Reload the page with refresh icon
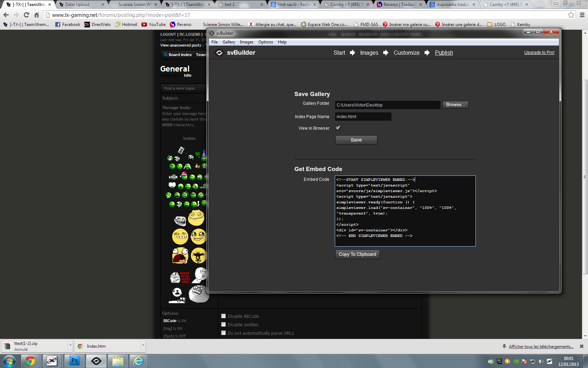This screenshot has height=368, width=588. pos(26,15)
